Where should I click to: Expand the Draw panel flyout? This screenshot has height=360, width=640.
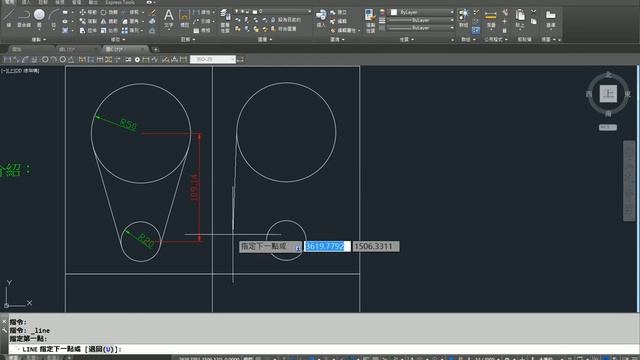tap(39, 40)
